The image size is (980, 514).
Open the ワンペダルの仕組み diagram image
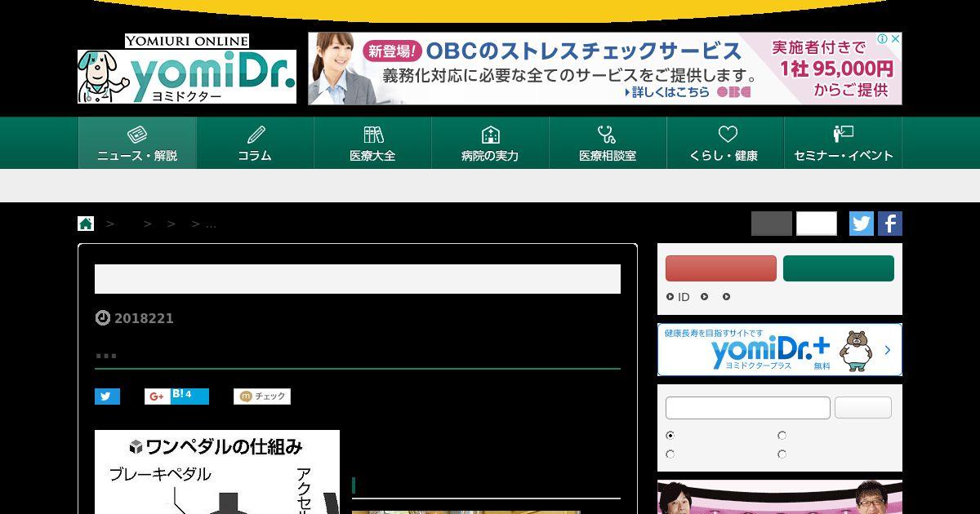217,472
